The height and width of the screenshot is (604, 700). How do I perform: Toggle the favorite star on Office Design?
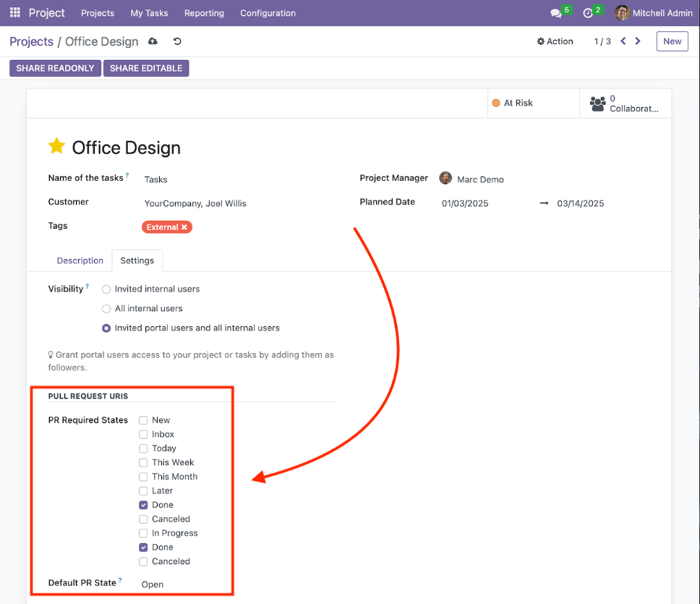[56, 146]
